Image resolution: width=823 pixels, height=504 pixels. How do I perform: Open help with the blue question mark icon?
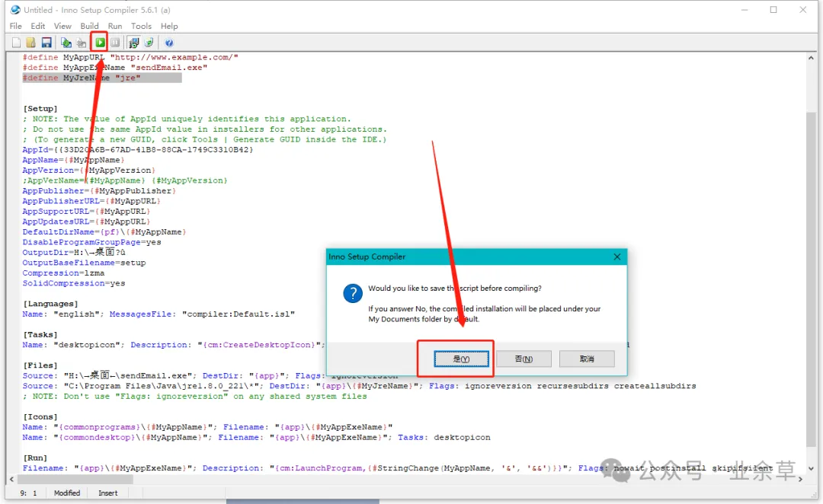(169, 43)
